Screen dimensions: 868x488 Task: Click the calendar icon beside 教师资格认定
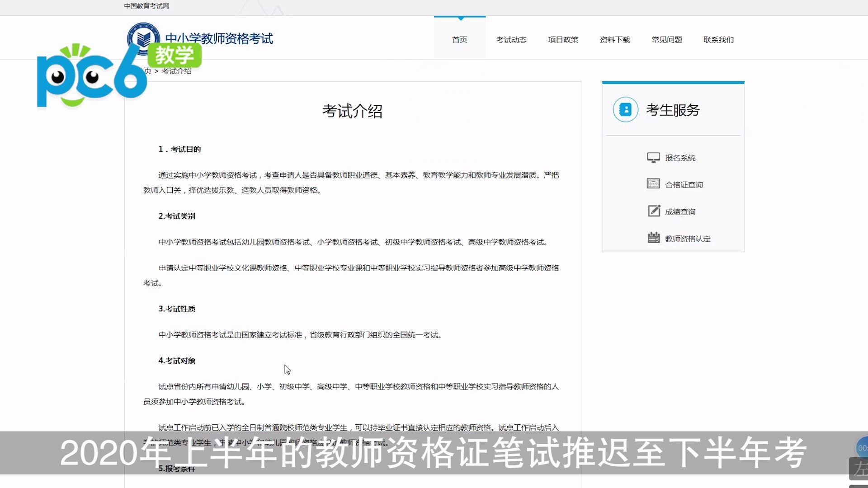tap(654, 238)
